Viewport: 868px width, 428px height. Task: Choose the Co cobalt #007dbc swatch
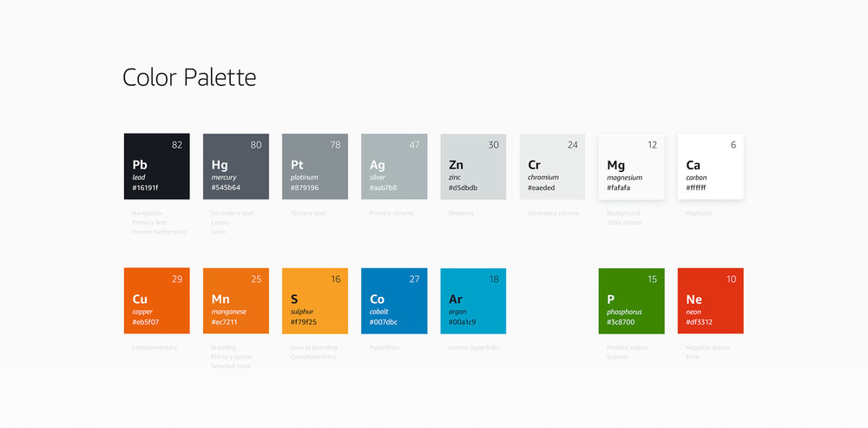(394, 300)
